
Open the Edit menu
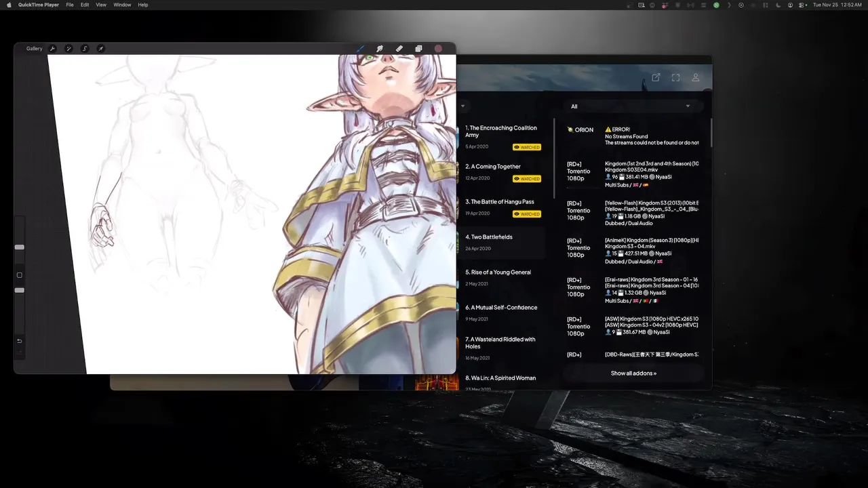pyautogui.click(x=85, y=5)
